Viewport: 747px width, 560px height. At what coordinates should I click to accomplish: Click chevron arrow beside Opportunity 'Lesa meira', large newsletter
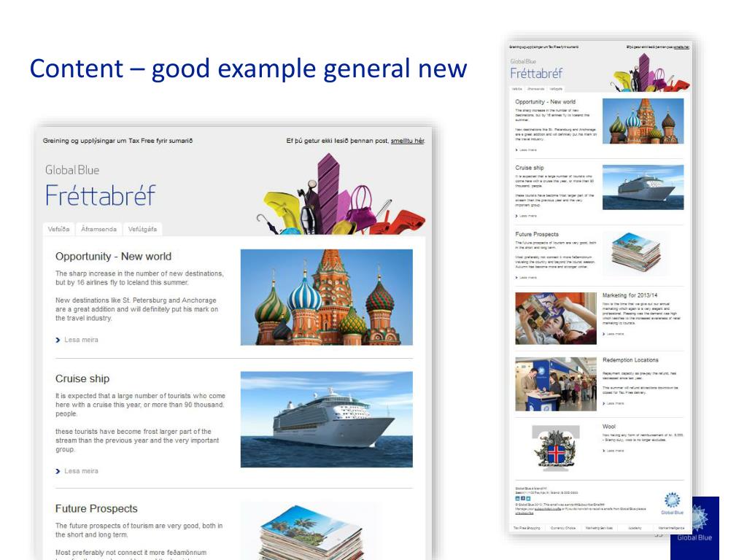pyautogui.click(x=58, y=340)
